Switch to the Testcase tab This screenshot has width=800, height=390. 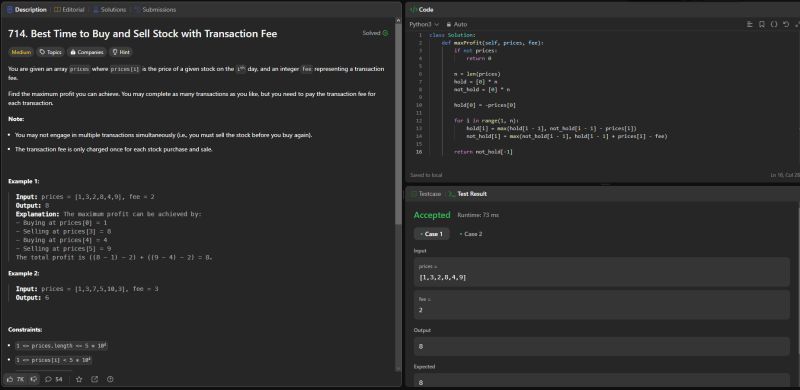click(426, 194)
